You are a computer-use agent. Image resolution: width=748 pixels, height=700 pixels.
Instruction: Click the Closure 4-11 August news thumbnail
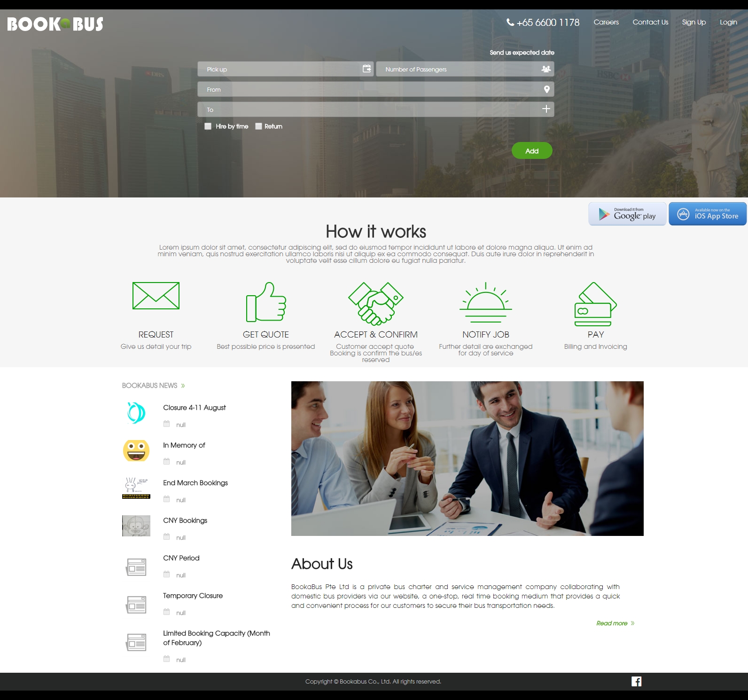tap(136, 413)
